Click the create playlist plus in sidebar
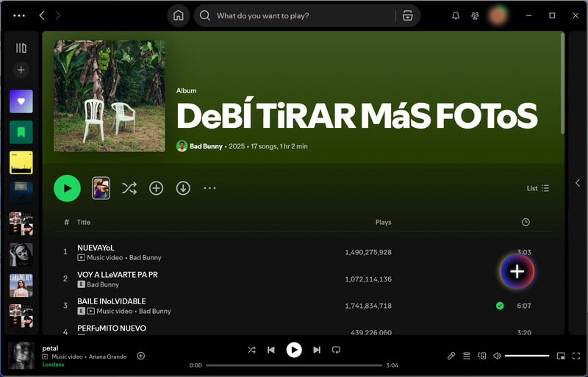Image resolution: width=588 pixels, height=377 pixels. (21, 70)
